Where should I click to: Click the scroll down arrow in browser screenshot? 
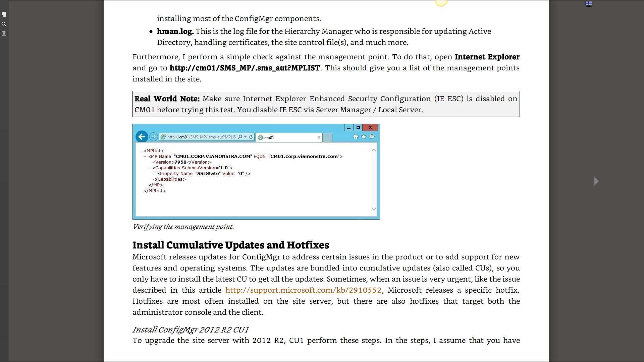[374, 209]
